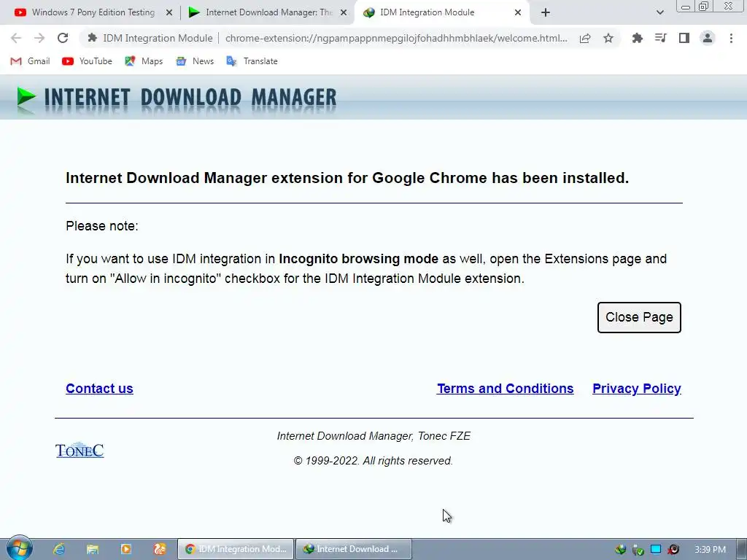
Task: Click the address bar URL
Action: [x=396, y=38]
